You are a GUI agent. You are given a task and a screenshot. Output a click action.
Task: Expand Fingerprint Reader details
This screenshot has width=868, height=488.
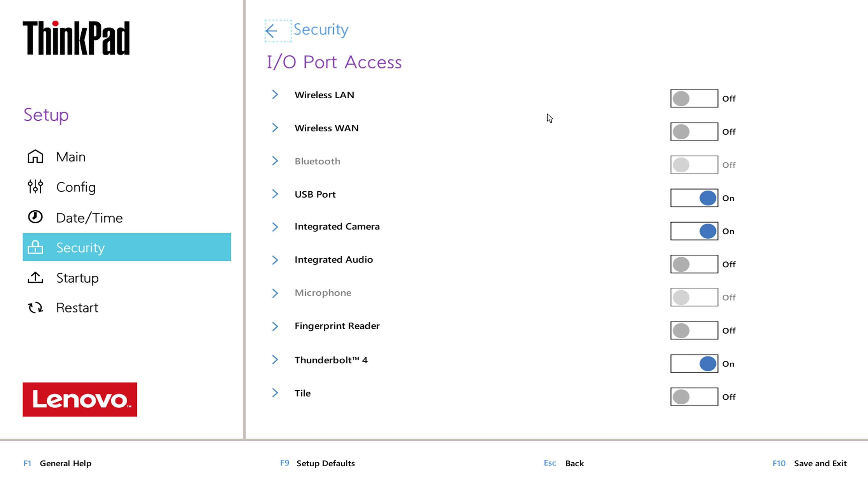[x=275, y=326]
